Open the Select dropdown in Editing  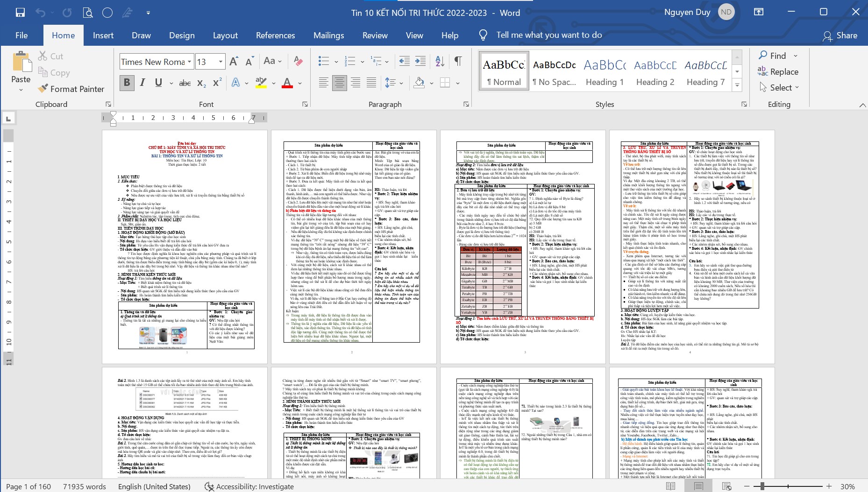point(779,87)
